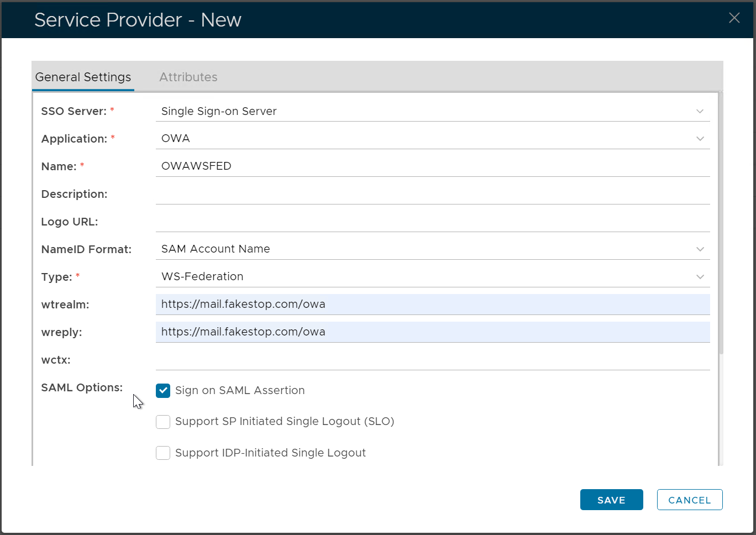The image size is (756, 535).
Task: Click the Sign on SAML Assertion label
Action: pyautogui.click(x=240, y=391)
